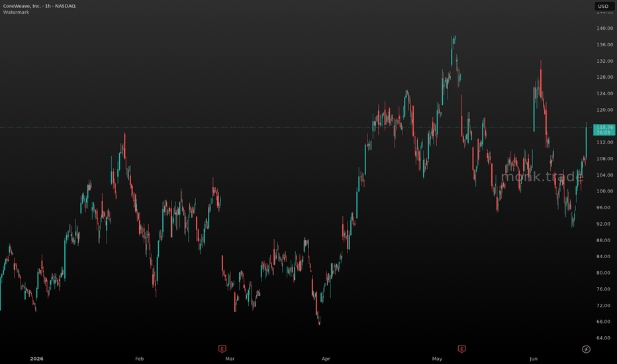
Task: Click the 2026 time axis label
Action: pos(36,359)
